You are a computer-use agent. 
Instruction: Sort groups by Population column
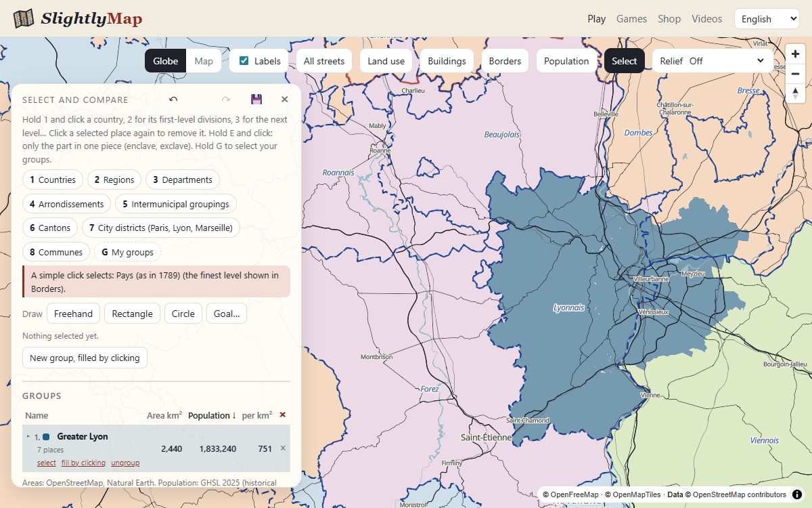click(212, 415)
